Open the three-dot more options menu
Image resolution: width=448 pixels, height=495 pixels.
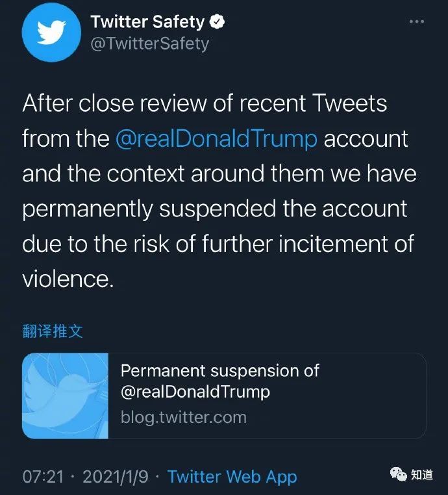pos(416,21)
